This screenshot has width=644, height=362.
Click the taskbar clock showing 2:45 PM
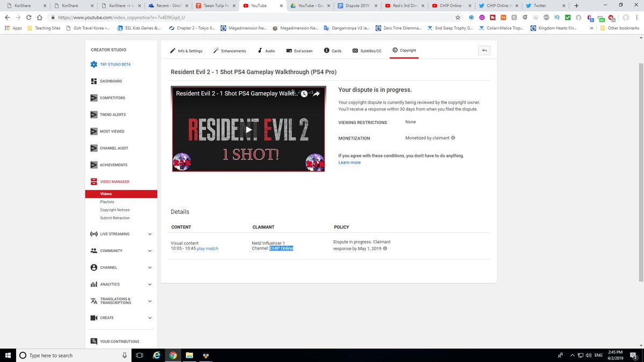pyautogui.click(x=616, y=355)
